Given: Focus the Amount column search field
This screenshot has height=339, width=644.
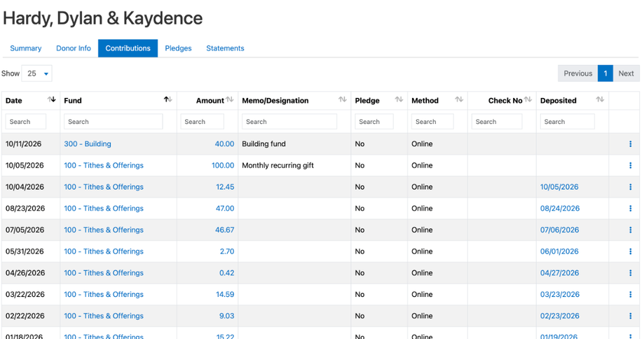Looking at the screenshot, I should pyautogui.click(x=202, y=122).
